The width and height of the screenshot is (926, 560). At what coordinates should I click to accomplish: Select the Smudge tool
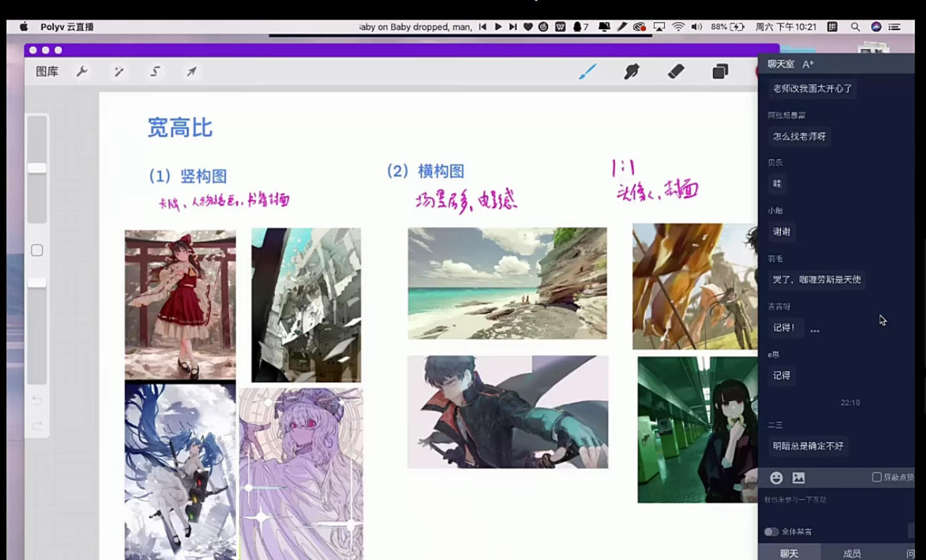(x=631, y=71)
